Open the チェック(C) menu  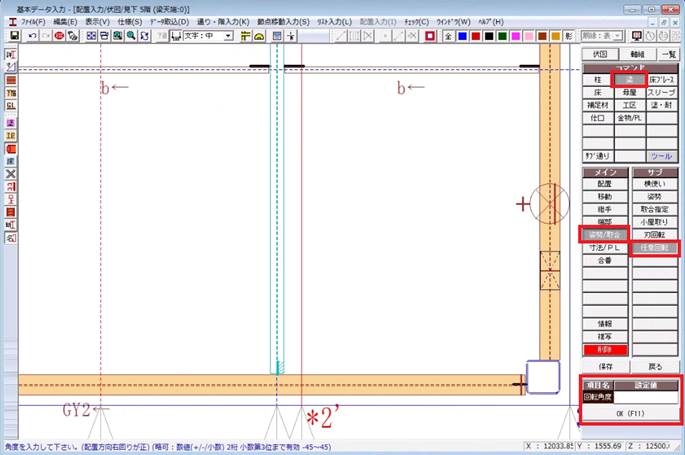416,21
